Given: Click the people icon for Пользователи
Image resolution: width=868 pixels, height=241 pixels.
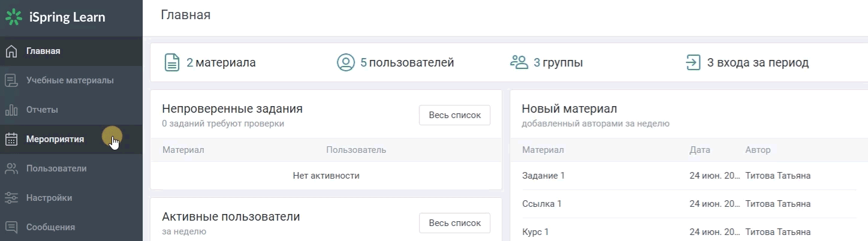Looking at the screenshot, I should [11, 168].
